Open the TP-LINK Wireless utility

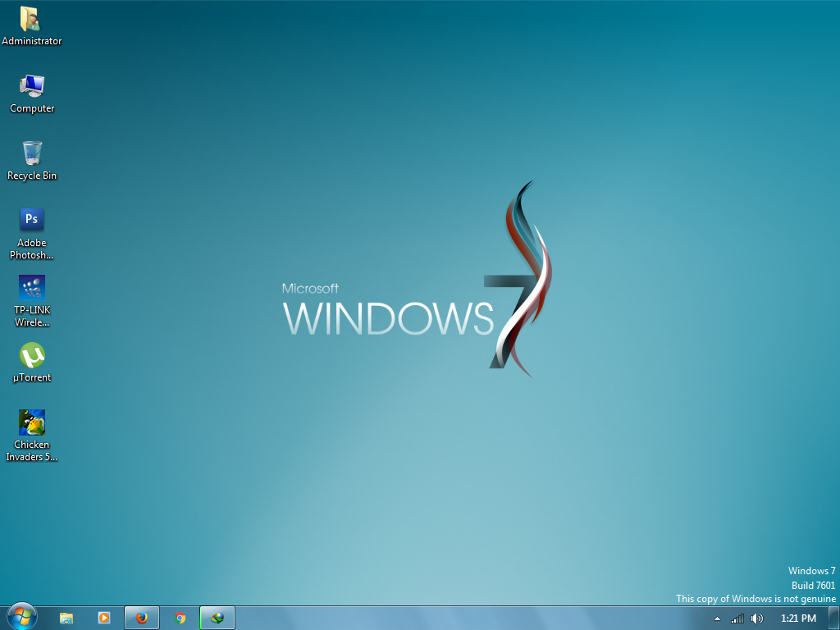[31, 289]
